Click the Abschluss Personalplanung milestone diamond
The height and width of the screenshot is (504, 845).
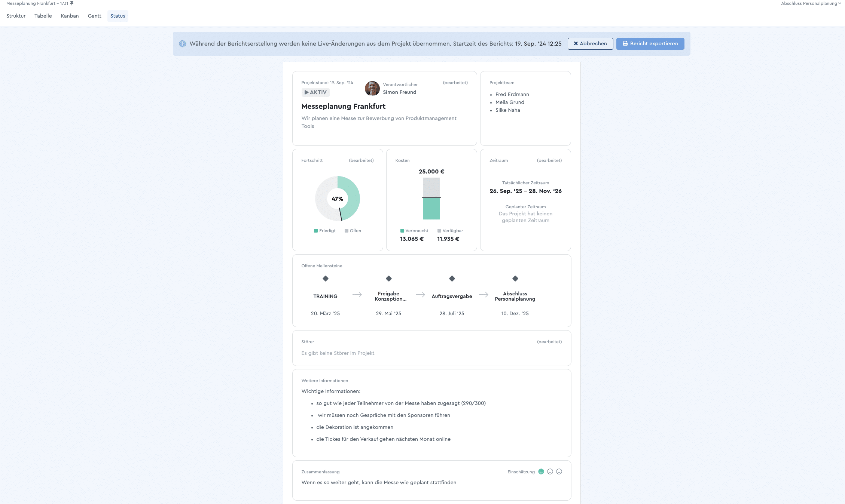pyautogui.click(x=515, y=279)
